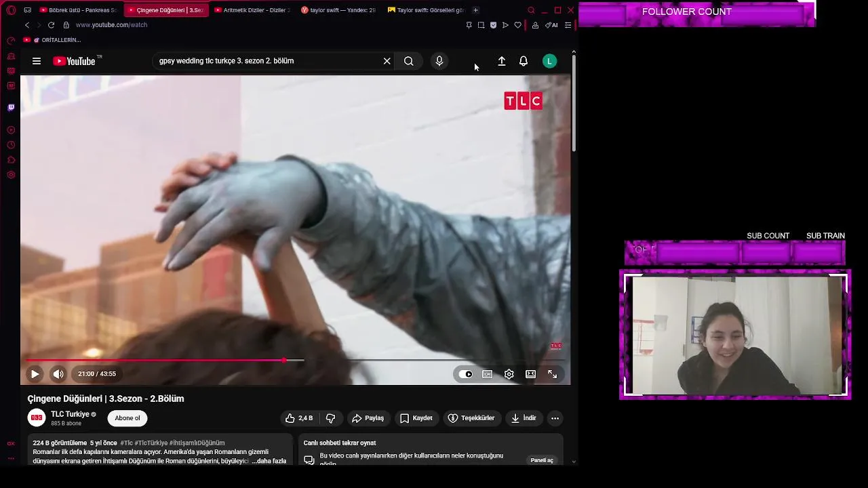This screenshot has height=488, width=868.
Task: Open 'ORİTALLERİN...' bookmark in bookmarks bar
Action: [x=52, y=40]
